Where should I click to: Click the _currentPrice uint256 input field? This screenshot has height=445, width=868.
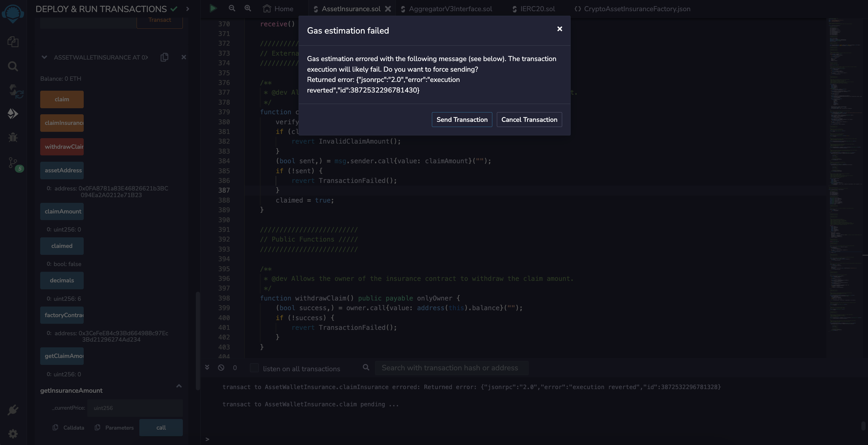pos(135,408)
